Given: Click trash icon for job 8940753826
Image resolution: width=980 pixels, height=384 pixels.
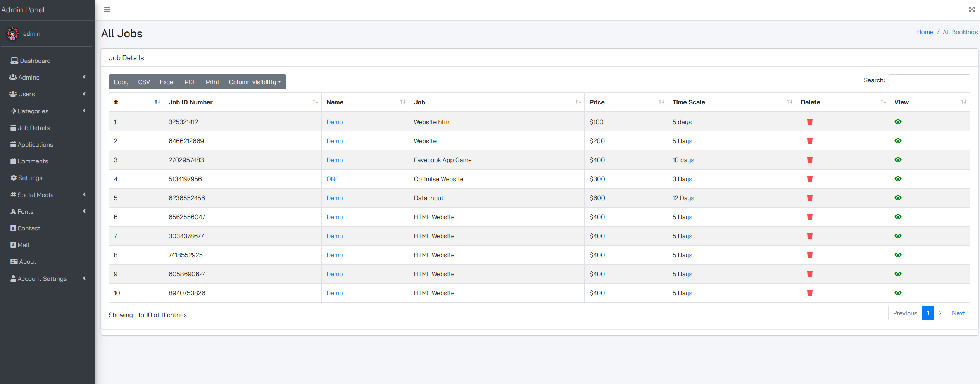Looking at the screenshot, I should (x=810, y=293).
